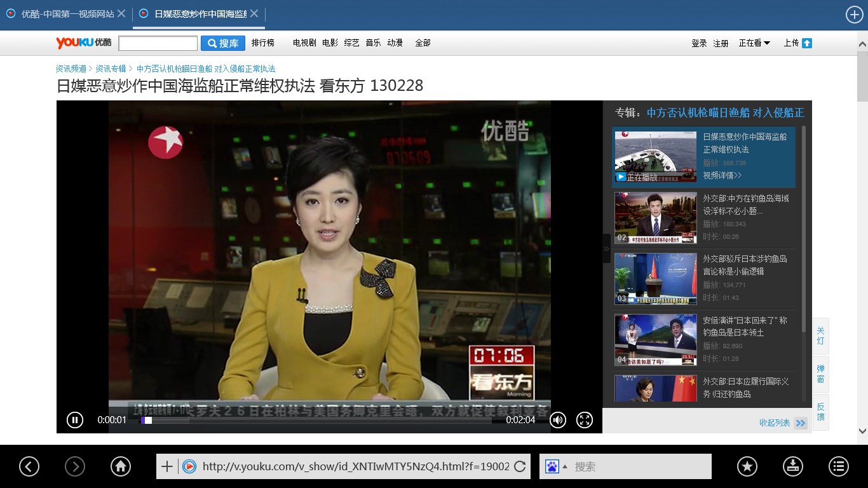Viewport: 868px width, 488px height.
Task: Open 音乐 category
Action: (x=373, y=43)
